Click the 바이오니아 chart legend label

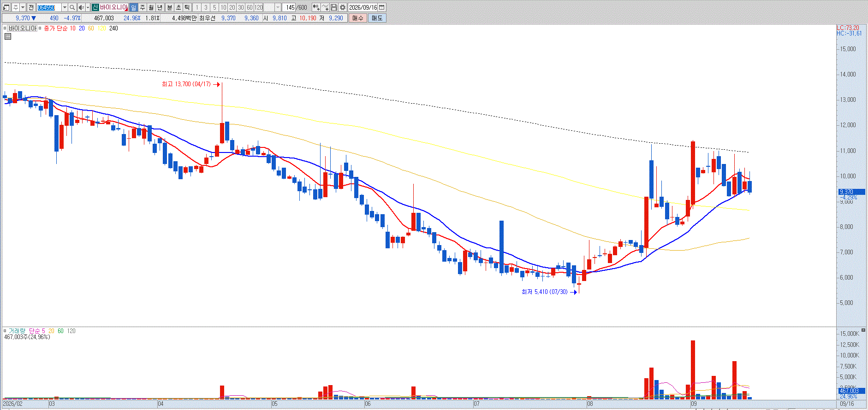coord(22,28)
